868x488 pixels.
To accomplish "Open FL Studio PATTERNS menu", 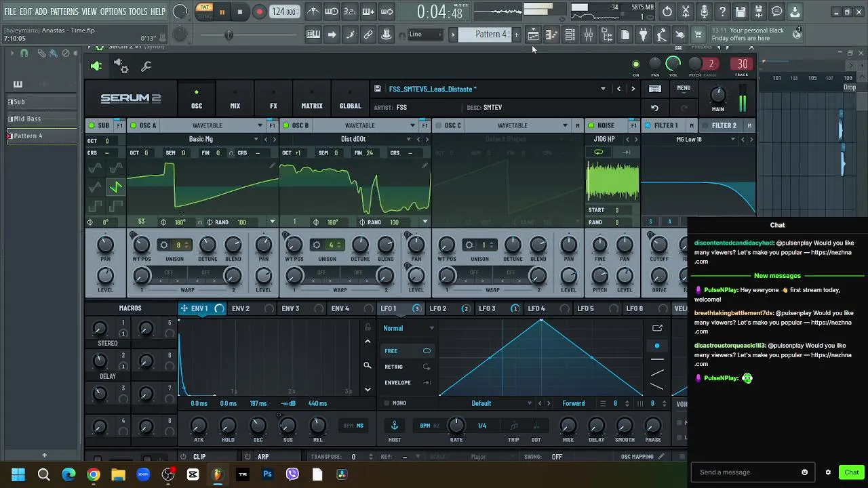I will click(x=64, y=12).
